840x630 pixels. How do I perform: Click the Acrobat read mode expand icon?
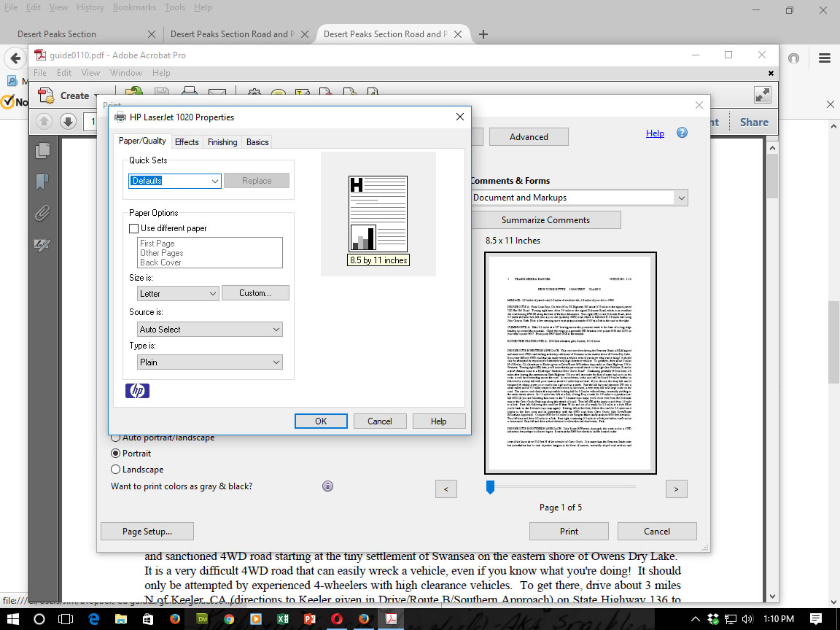coord(762,95)
